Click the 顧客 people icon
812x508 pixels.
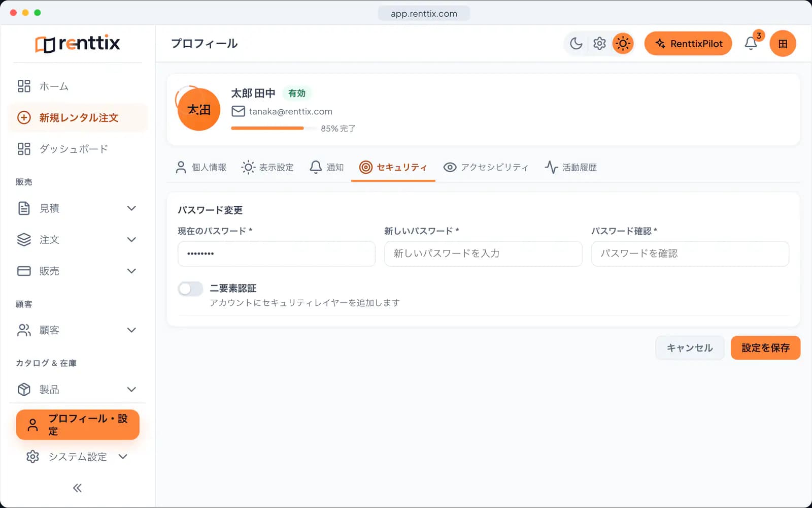pyautogui.click(x=24, y=330)
